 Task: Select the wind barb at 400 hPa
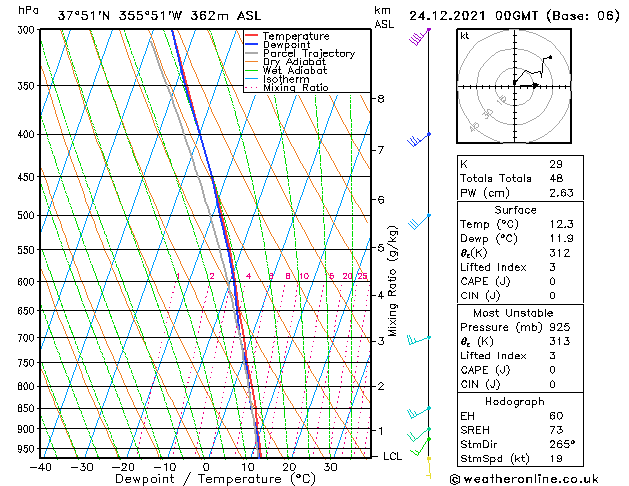pyautogui.click(x=418, y=139)
